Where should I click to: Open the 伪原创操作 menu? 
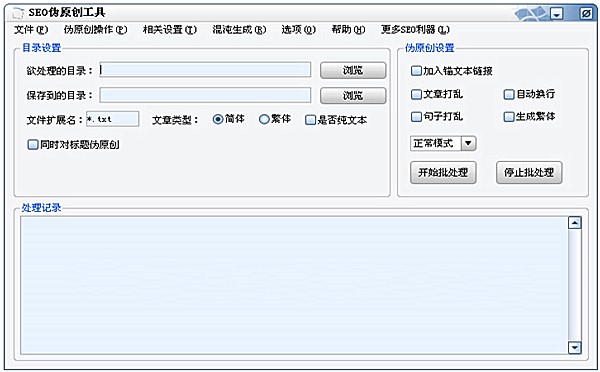[95, 29]
